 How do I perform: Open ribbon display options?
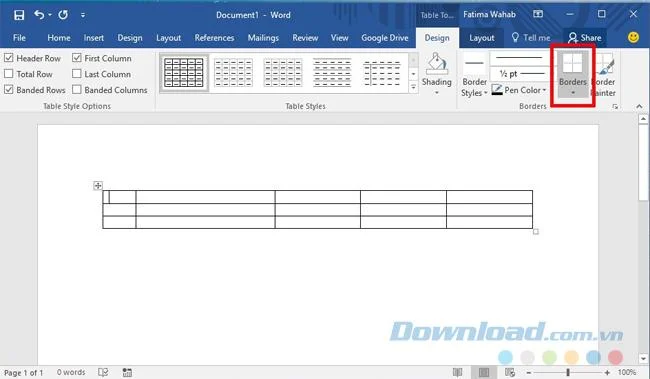point(538,14)
